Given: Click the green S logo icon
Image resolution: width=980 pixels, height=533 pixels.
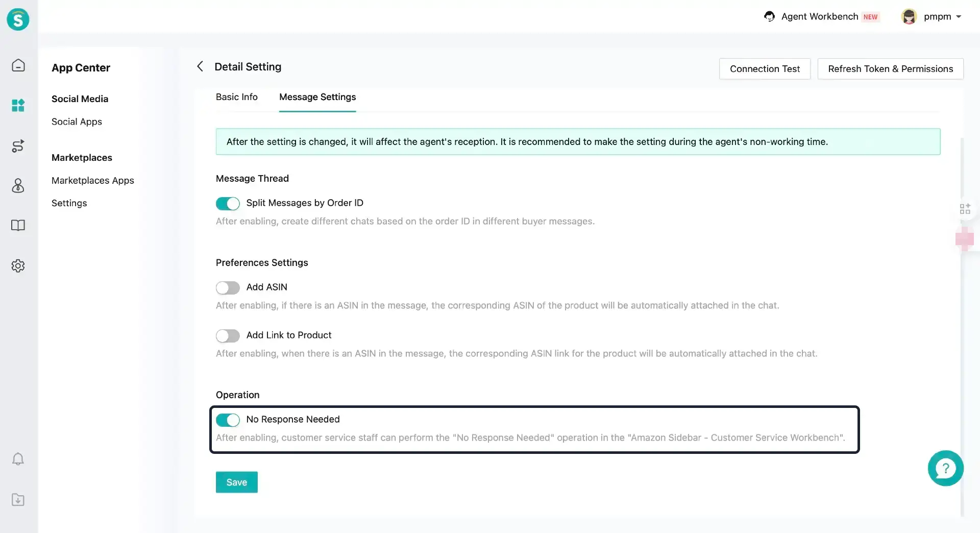Looking at the screenshot, I should coord(18,19).
